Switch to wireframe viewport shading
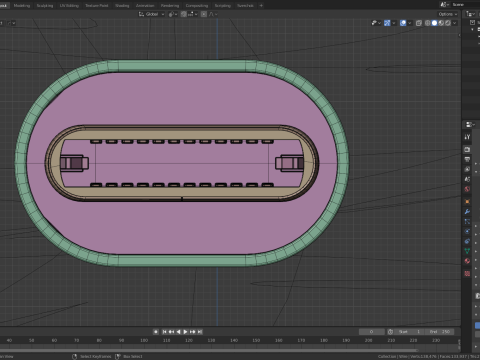The height and width of the screenshot is (360, 480). pos(428,23)
